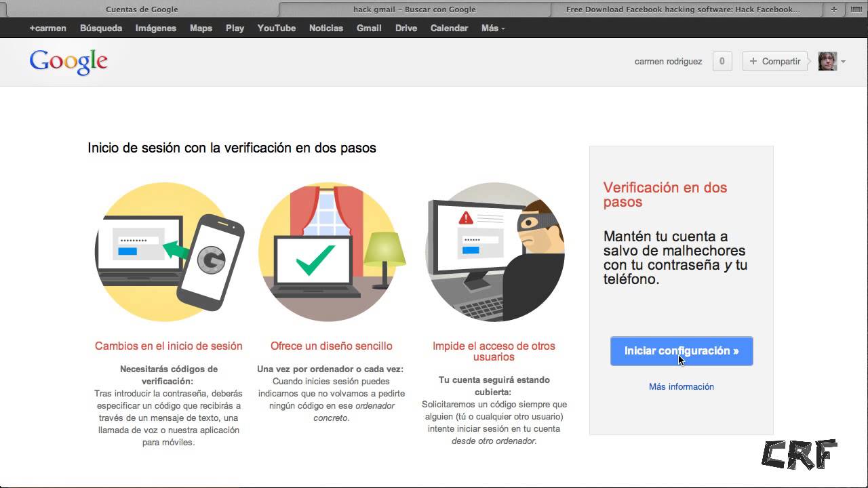
Task: Open the notifications counter box showing 0
Action: [x=722, y=61]
